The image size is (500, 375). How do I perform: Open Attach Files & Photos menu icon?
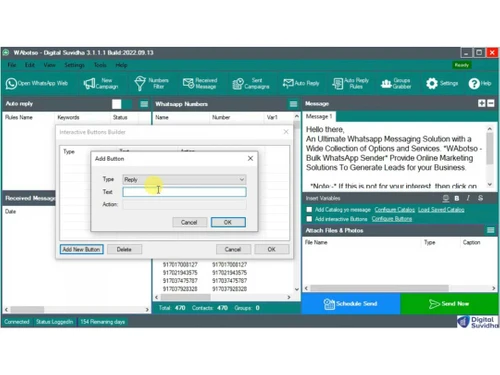click(491, 230)
